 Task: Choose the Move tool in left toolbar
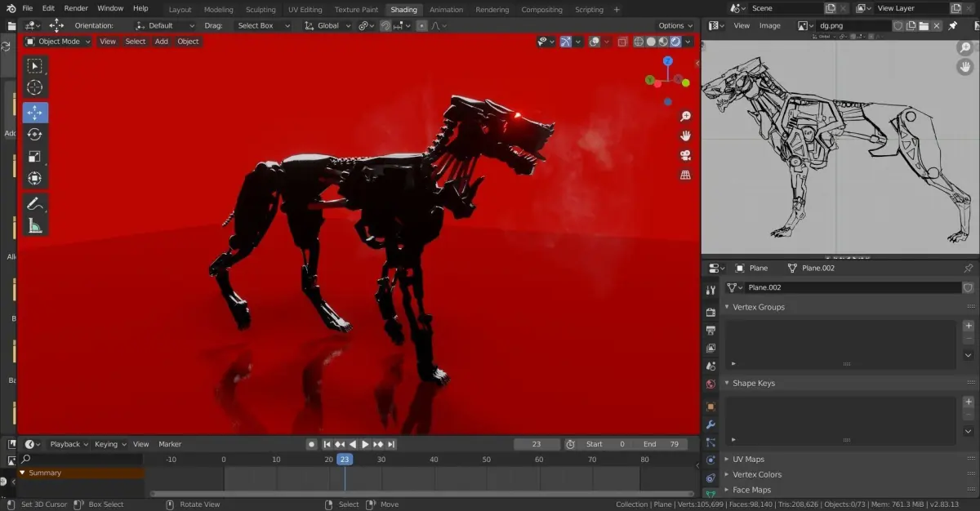tap(35, 113)
